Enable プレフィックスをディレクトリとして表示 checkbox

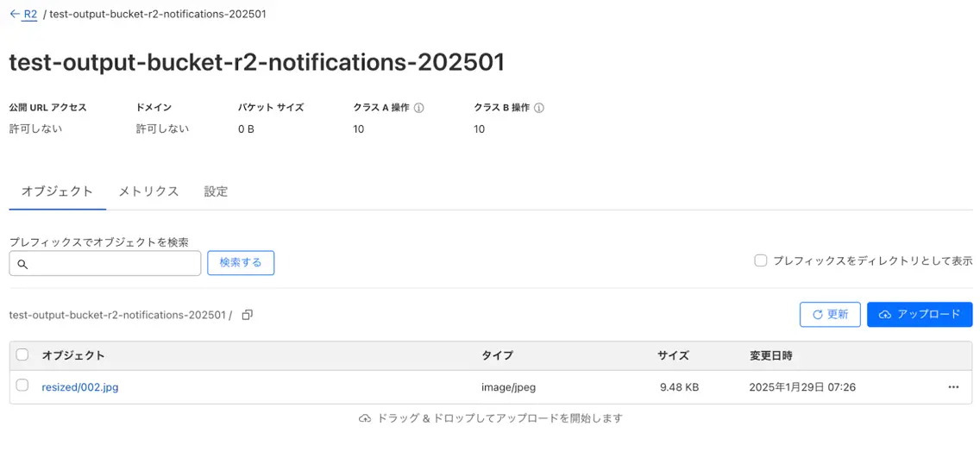pyautogui.click(x=761, y=261)
